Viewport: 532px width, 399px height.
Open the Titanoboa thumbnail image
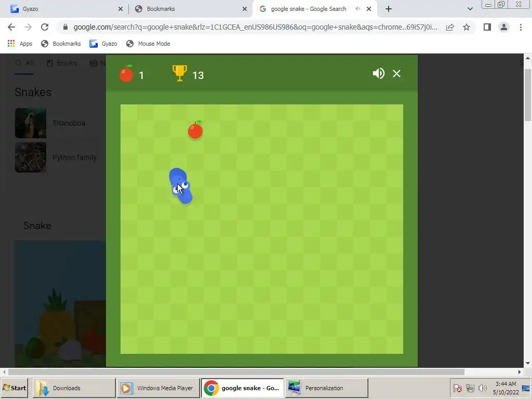pos(31,123)
